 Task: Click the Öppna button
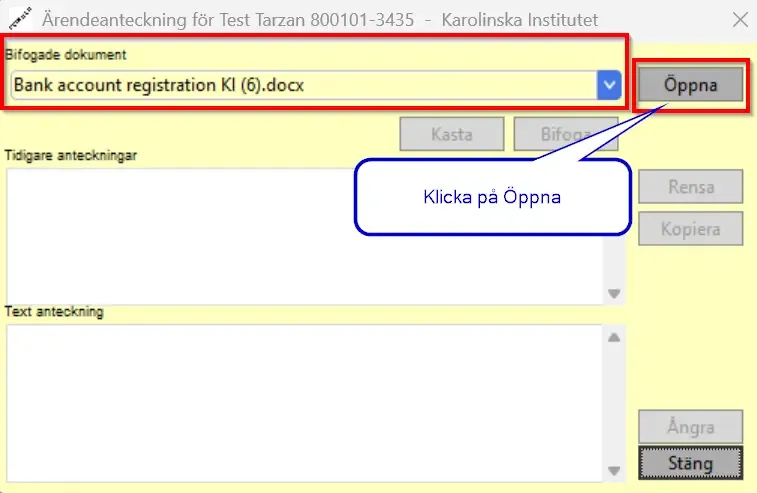690,85
